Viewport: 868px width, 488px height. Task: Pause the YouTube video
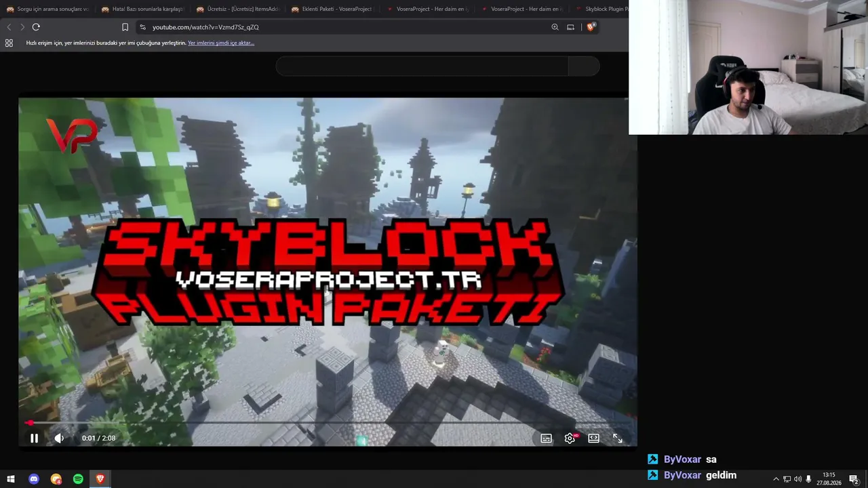point(34,438)
